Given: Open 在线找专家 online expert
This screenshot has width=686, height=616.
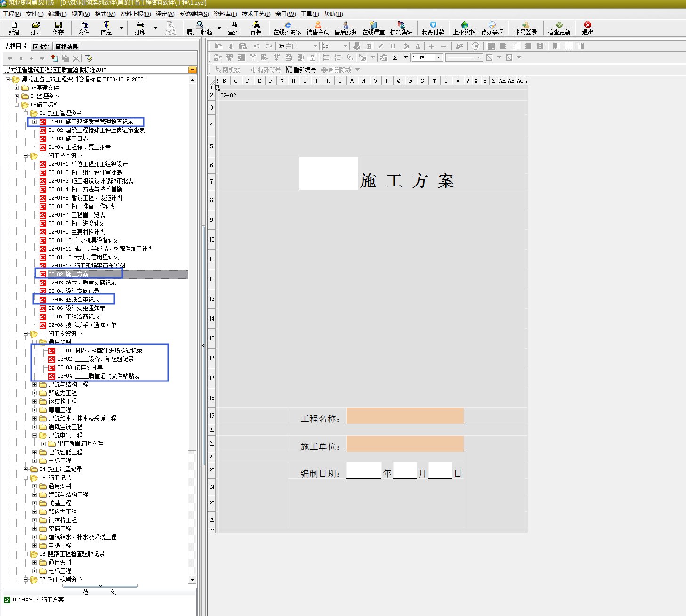Looking at the screenshot, I should click(287, 28).
